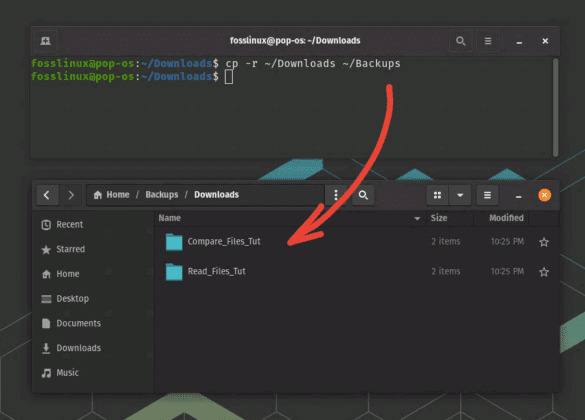Click the Read_Files_Tut 10:25 PM modified time

coord(507,272)
